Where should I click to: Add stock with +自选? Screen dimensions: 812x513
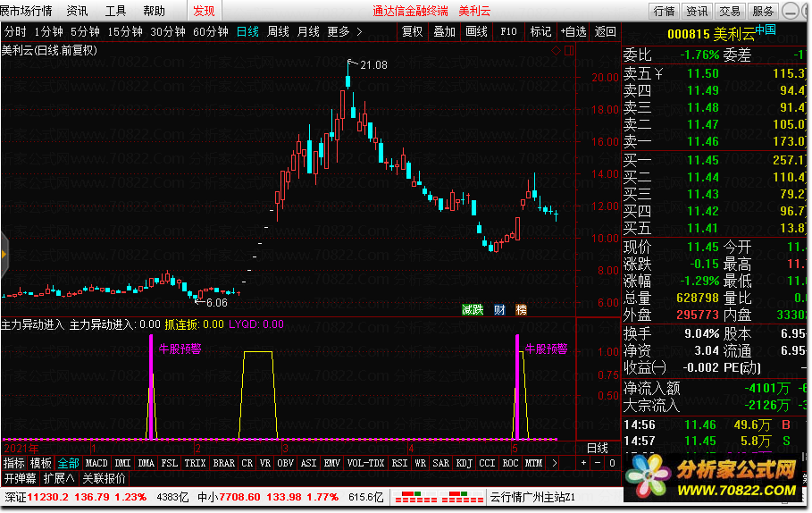pos(573,31)
